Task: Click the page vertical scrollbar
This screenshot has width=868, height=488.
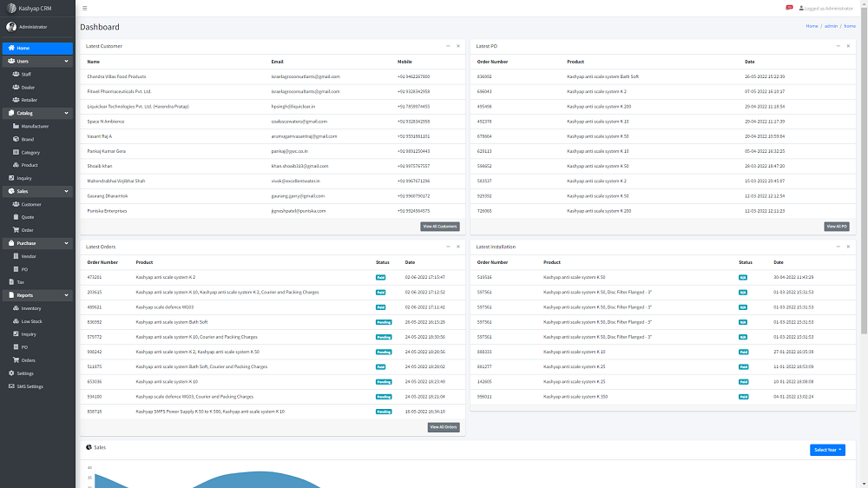Action: click(864, 174)
